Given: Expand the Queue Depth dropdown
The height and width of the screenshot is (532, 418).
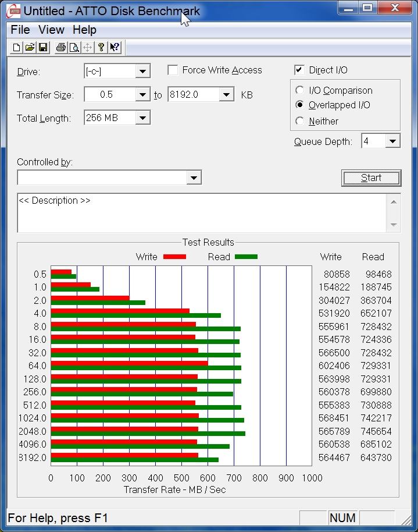Looking at the screenshot, I should pyautogui.click(x=392, y=141).
